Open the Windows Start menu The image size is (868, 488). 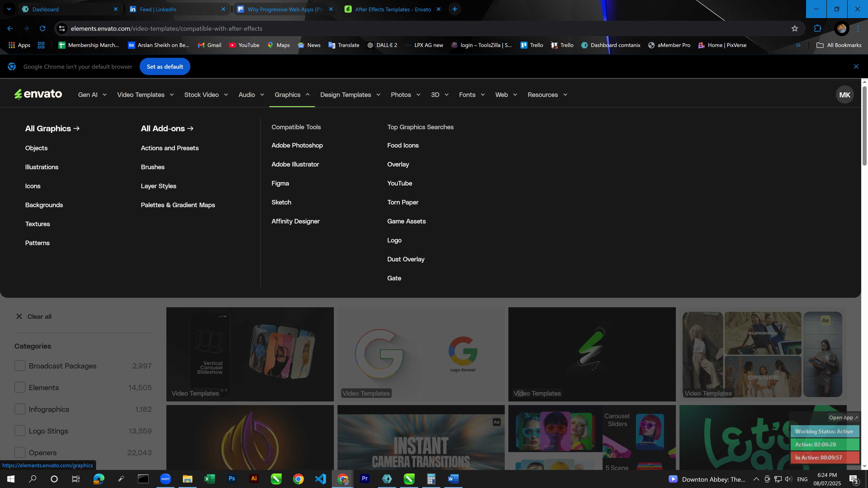coord(11,479)
